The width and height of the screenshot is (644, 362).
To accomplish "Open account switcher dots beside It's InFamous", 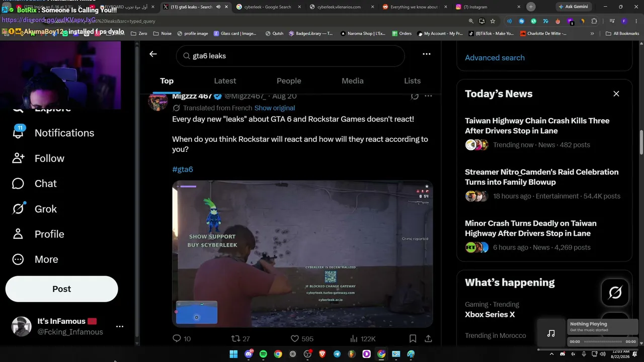I will [120, 326].
